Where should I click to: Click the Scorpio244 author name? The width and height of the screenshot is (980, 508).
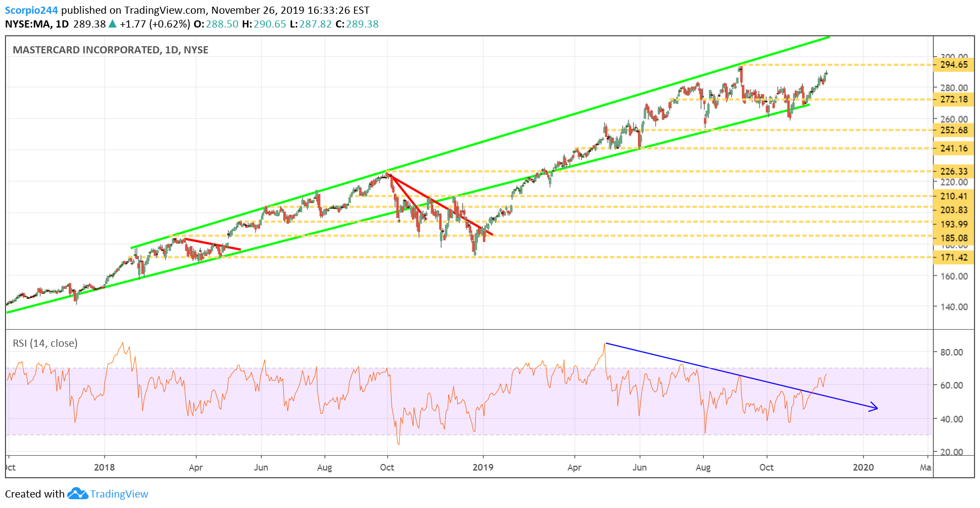click(31, 10)
